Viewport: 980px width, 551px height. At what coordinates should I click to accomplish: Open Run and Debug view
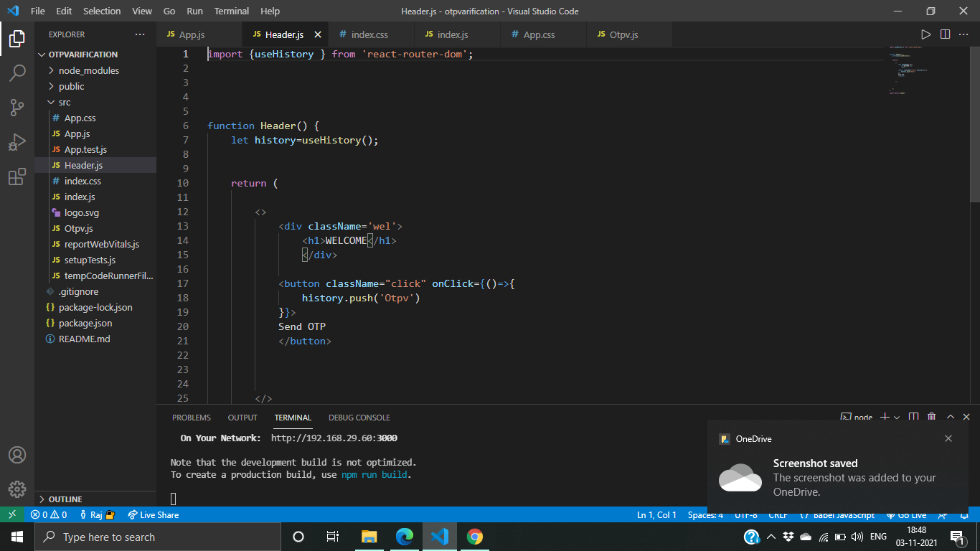17,142
